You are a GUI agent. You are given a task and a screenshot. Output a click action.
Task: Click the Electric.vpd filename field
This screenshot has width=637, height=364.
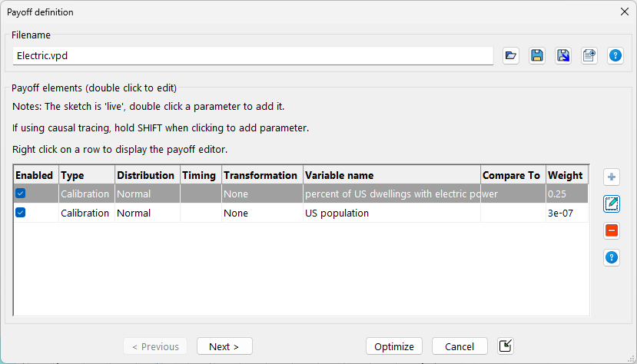point(252,56)
